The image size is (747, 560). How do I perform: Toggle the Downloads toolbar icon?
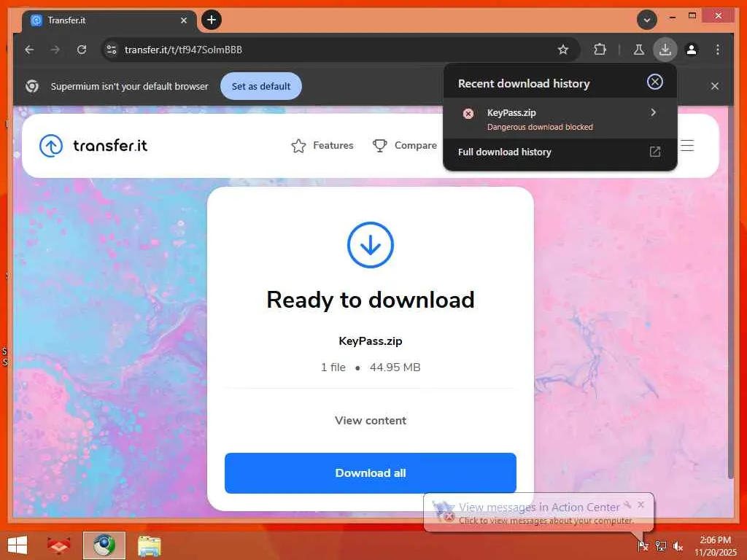pyautogui.click(x=665, y=50)
